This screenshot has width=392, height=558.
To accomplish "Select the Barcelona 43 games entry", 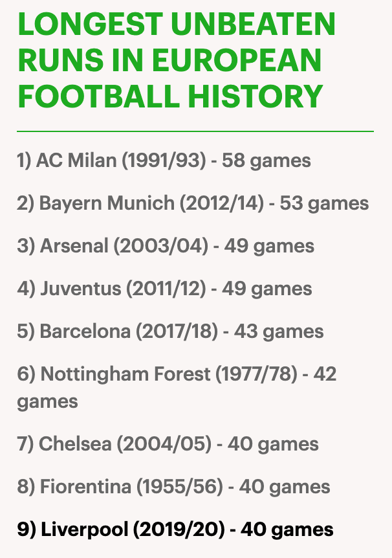I will (x=170, y=331).
